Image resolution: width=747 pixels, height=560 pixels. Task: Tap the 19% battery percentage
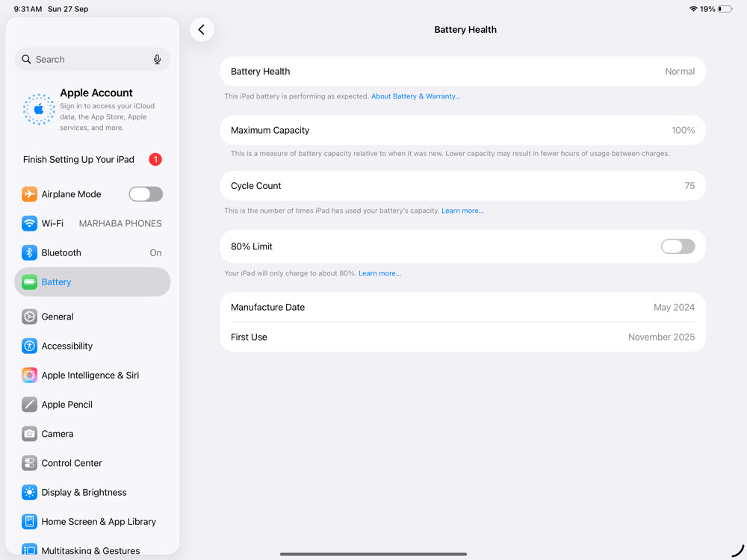pyautogui.click(x=707, y=9)
